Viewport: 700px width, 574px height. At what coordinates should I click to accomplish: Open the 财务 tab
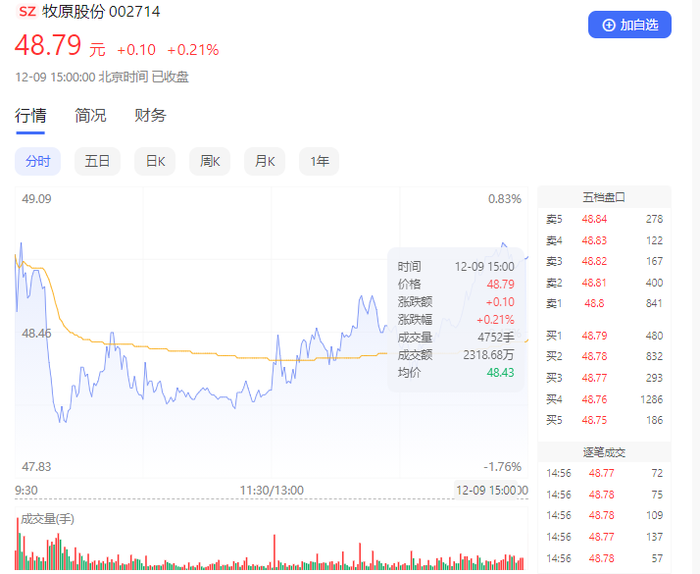(150, 116)
